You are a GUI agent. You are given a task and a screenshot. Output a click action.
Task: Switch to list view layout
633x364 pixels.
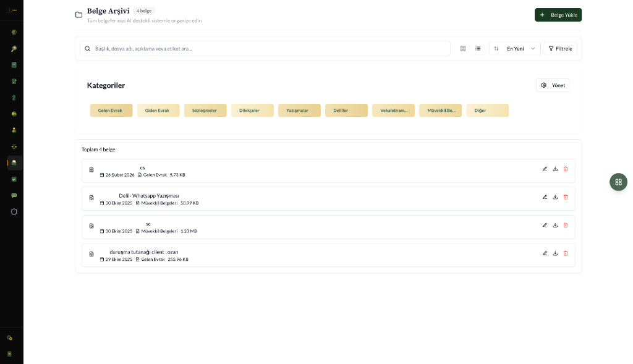478,48
